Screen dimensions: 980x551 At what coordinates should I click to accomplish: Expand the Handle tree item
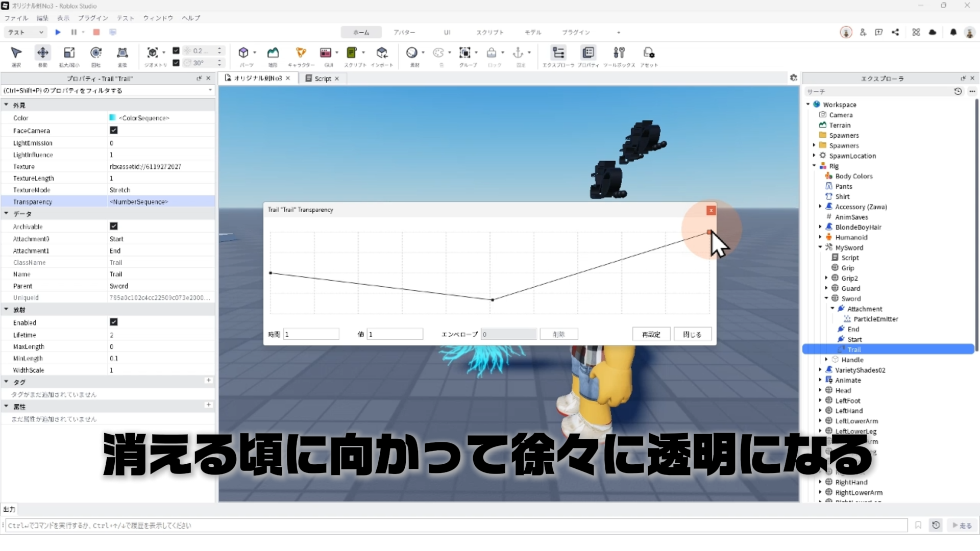point(826,360)
